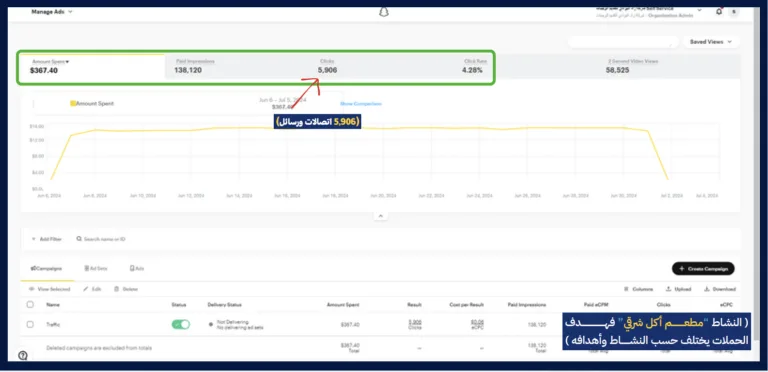Click the Create Campaign button
Viewport: 768px width, 372px height.
click(x=703, y=269)
